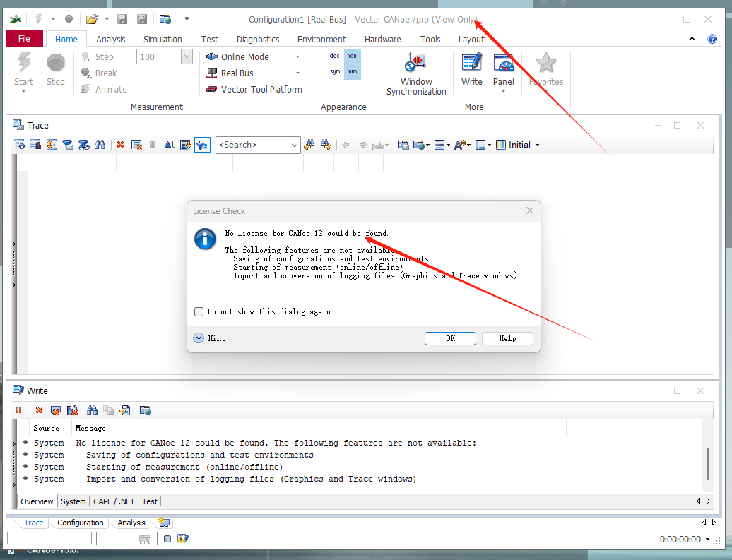732x560 pixels.
Task: Click the Stop measurement icon
Action: coord(56,63)
